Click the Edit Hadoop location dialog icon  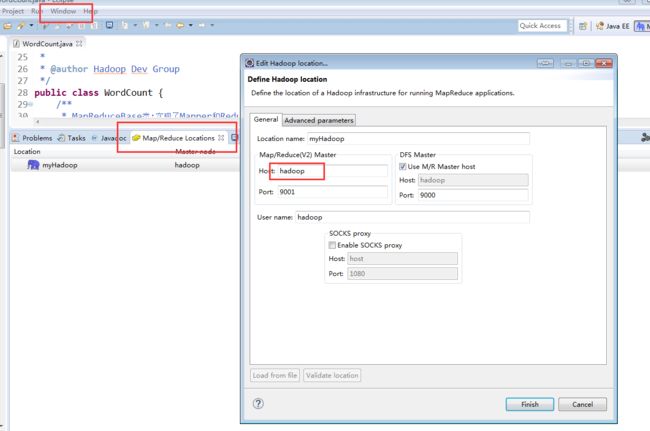point(250,63)
